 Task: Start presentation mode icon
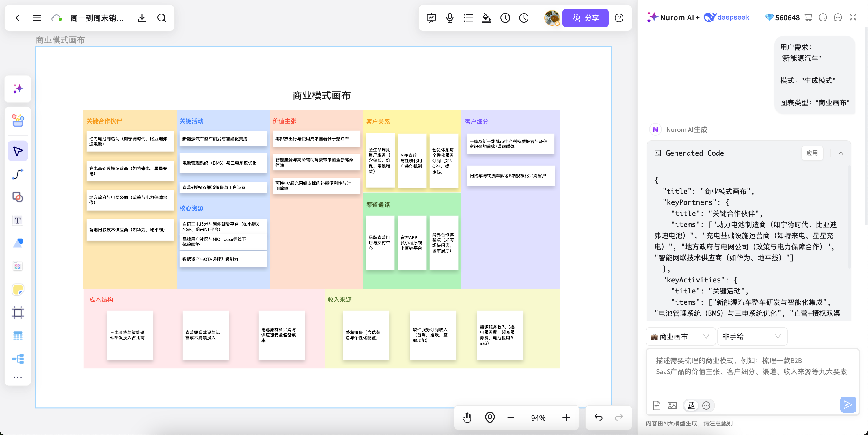coord(431,18)
